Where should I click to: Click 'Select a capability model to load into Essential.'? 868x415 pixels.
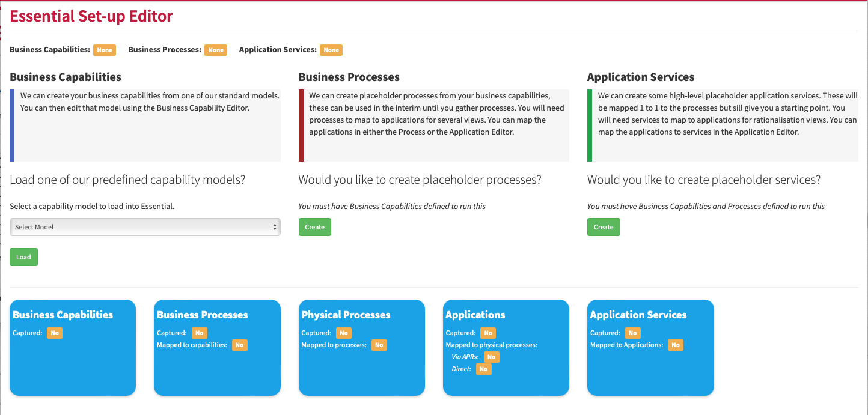(92, 206)
